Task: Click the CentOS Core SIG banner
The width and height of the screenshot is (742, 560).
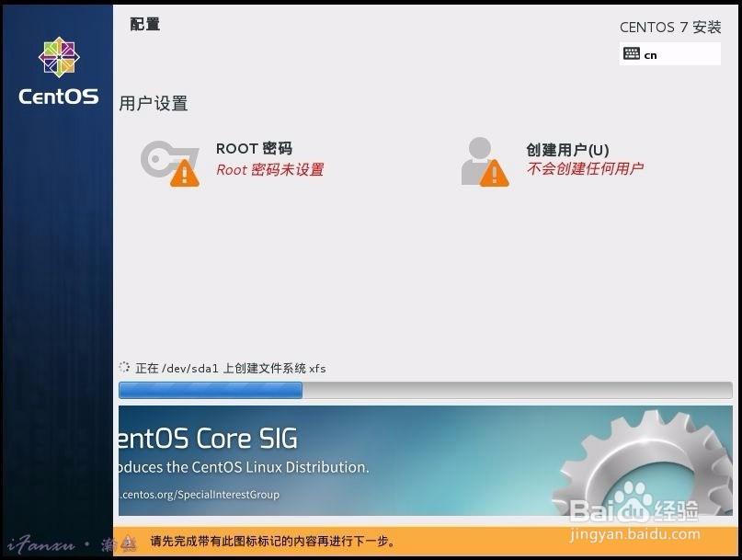Action: click(425, 461)
